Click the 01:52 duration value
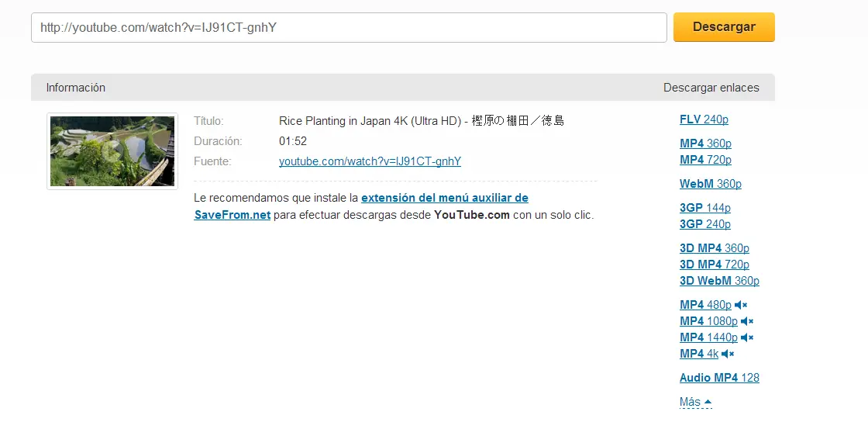Viewport: 868px width, 429px height. (x=293, y=141)
